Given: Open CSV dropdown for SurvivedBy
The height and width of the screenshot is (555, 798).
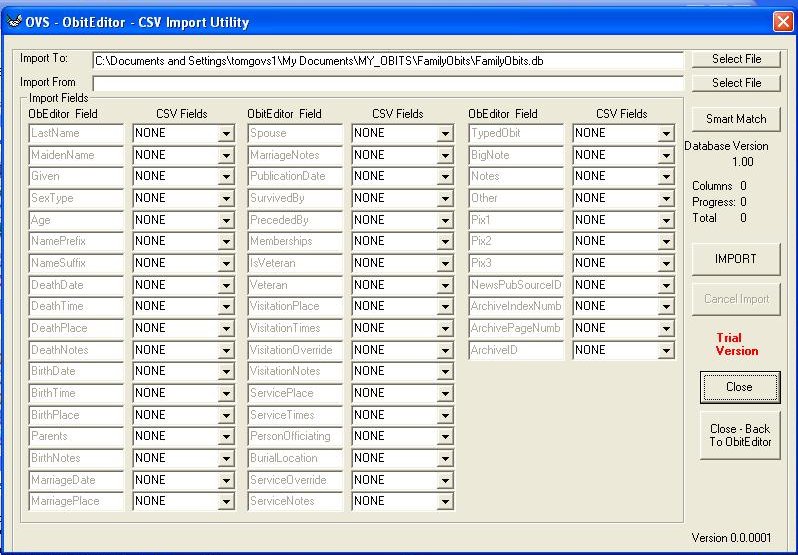Looking at the screenshot, I should 445,199.
